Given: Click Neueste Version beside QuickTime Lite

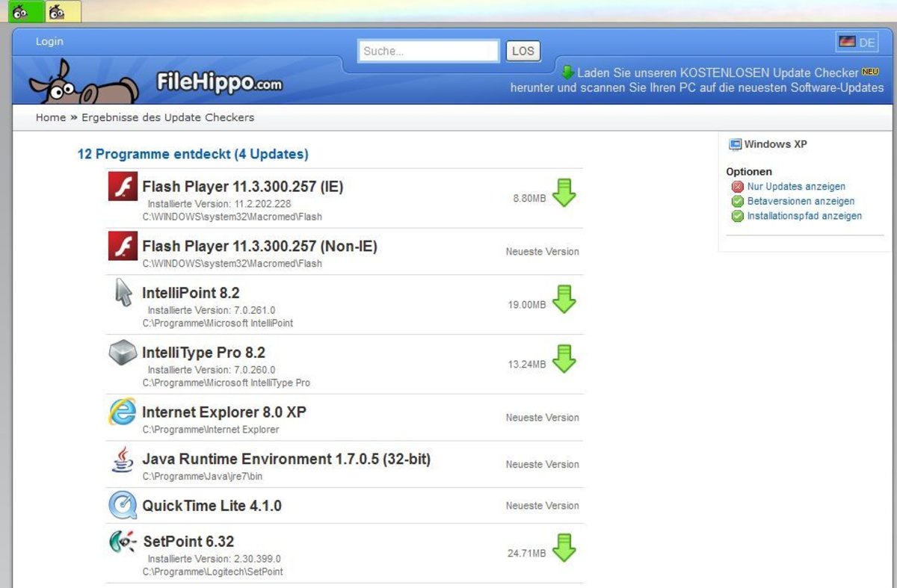Looking at the screenshot, I should pyautogui.click(x=542, y=506).
